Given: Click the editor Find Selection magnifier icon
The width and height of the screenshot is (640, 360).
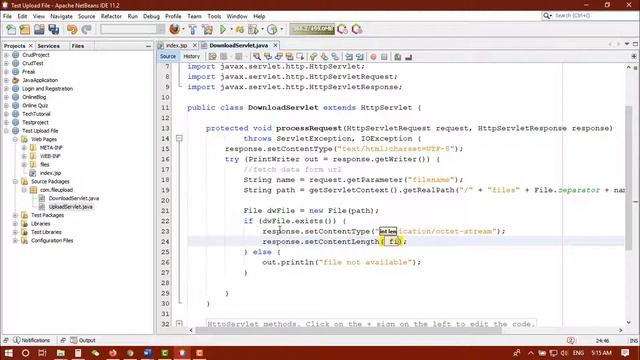Looking at the screenshot, I should pos(257,57).
